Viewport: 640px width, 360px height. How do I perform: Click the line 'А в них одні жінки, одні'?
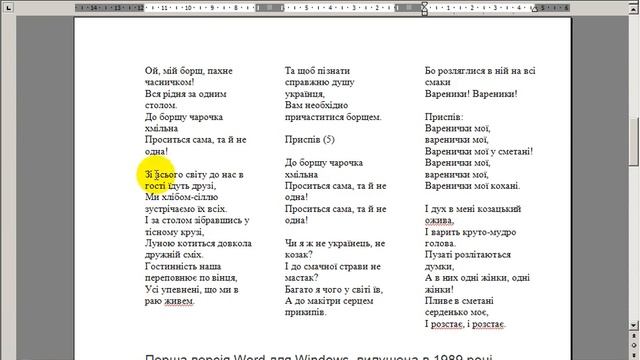[477, 278]
